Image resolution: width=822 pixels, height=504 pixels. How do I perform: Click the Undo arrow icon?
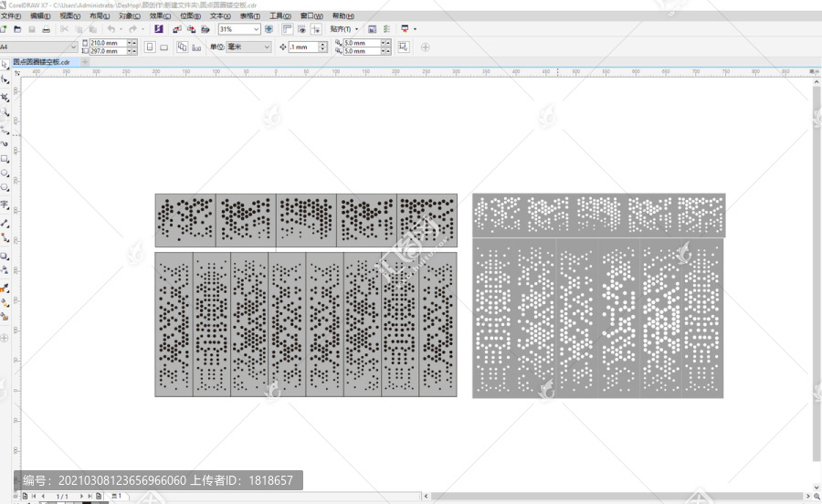[x=111, y=29]
